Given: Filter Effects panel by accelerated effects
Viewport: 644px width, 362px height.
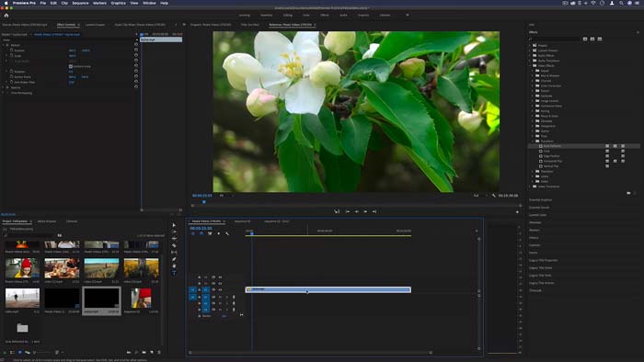Looking at the screenshot, I should coord(585,39).
